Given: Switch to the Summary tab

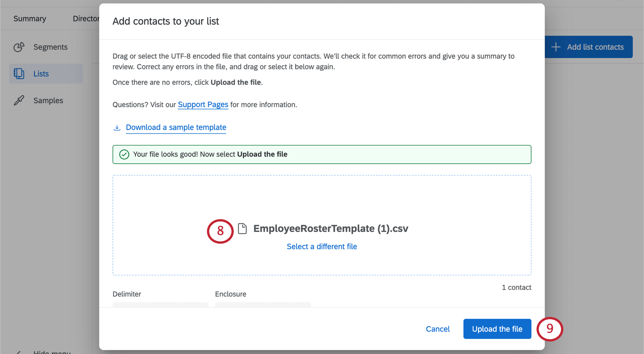Looking at the screenshot, I should pos(30,18).
